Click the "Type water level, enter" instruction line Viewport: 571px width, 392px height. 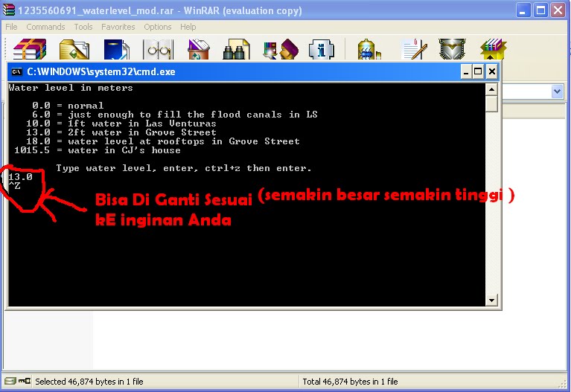click(x=184, y=168)
